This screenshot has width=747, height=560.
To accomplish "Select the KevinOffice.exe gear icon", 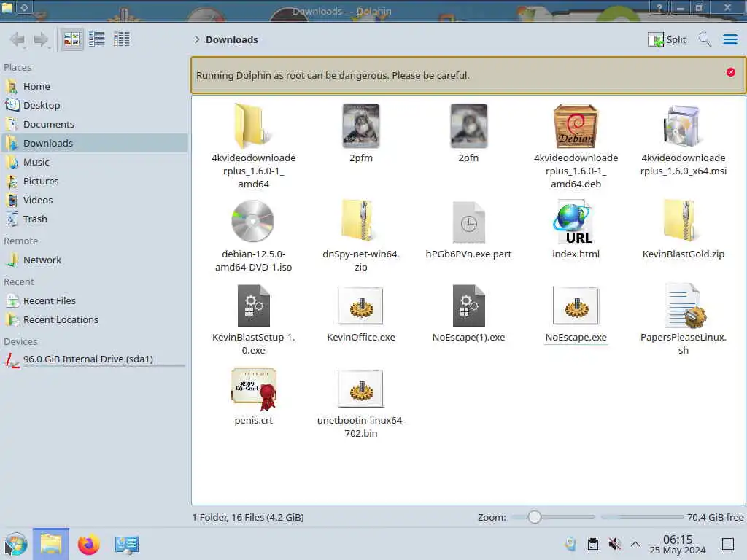I will pyautogui.click(x=360, y=306).
